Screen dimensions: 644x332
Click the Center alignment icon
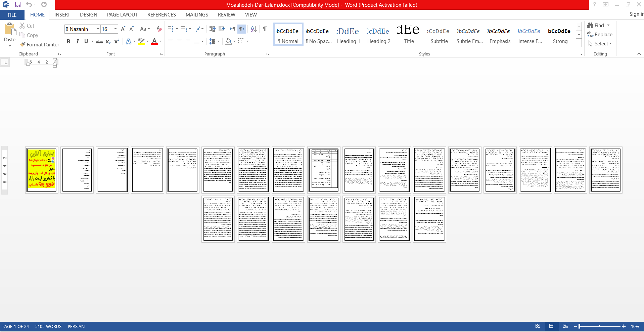pyautogui.click(x=179, y=41)
